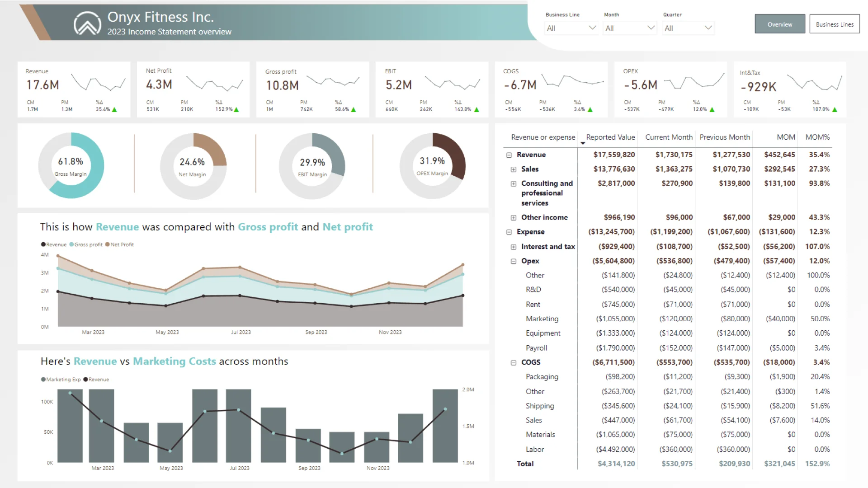
Task: Click Revenue reported value $17,559,820
Action: pos(614,155)
